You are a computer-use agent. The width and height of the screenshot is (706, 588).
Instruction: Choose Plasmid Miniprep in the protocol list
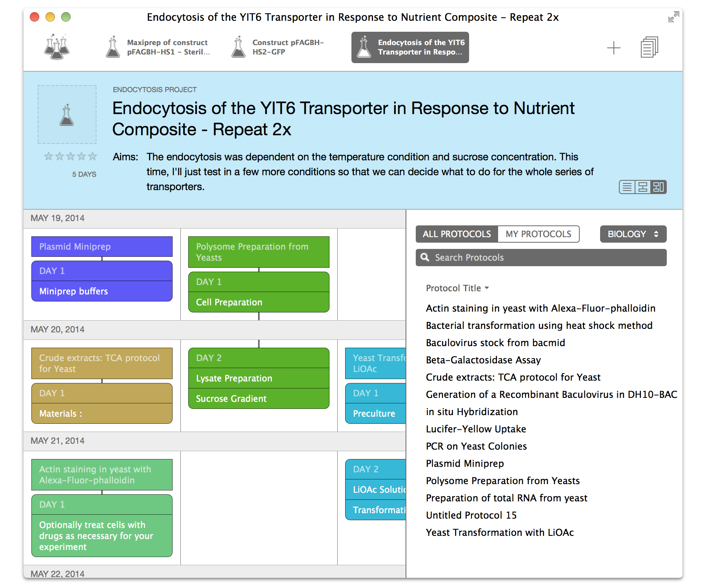[x=465, y=463]
